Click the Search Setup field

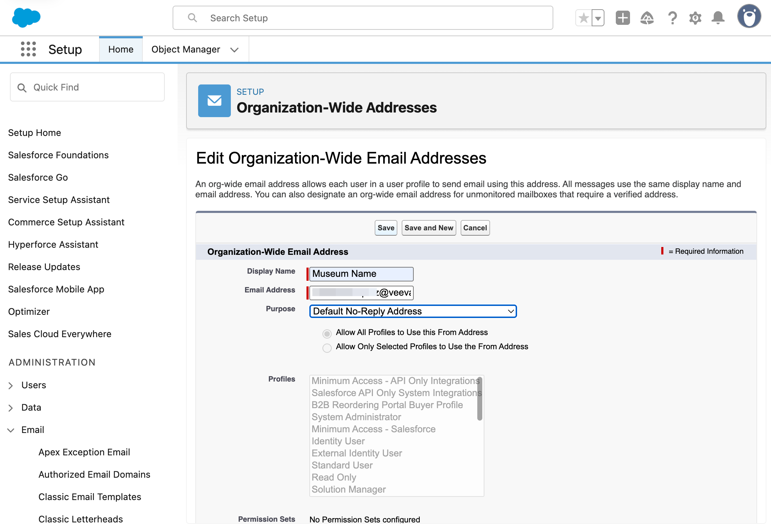[363, 18]
